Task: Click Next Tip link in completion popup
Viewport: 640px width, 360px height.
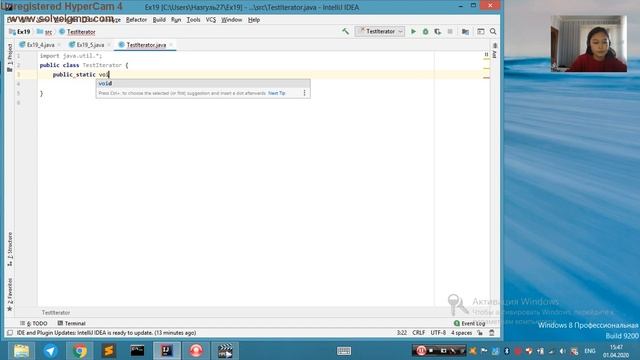Action: click(276, 93)
